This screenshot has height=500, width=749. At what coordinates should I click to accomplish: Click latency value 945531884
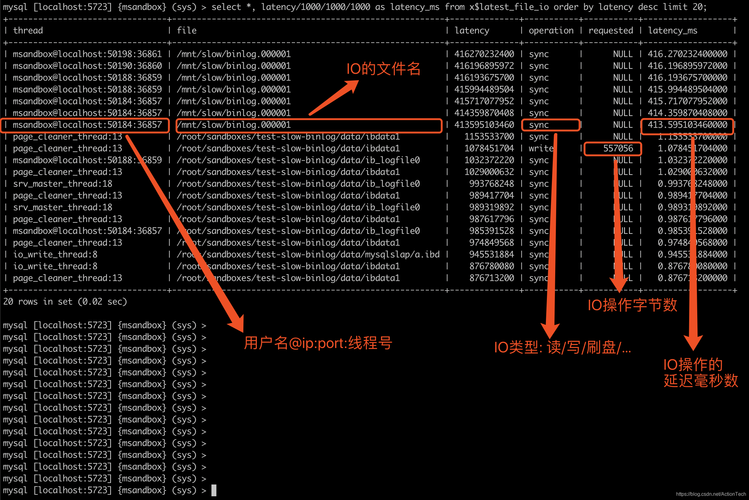pos(492,255)
